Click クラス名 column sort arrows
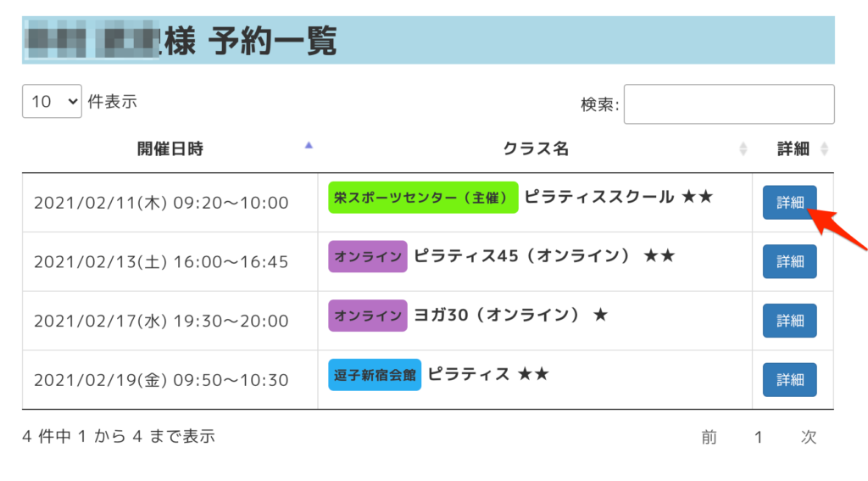This screenshot has width=868, height=481. 743,149
